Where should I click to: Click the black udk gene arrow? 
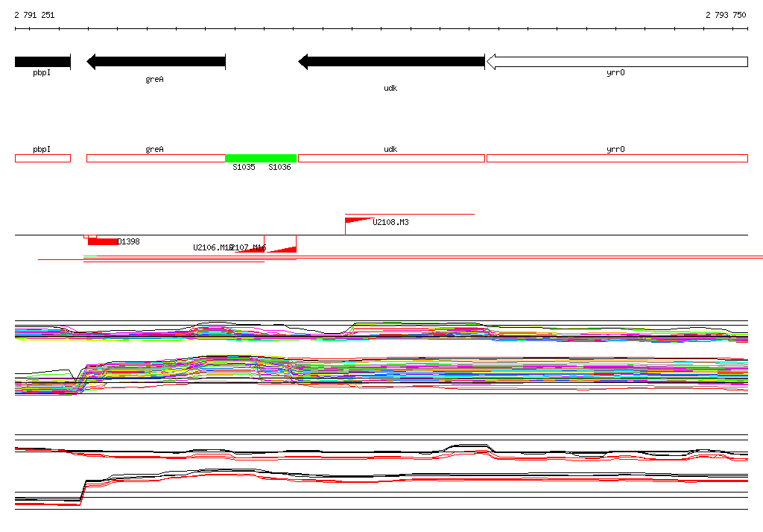click(x=391, y=62)
